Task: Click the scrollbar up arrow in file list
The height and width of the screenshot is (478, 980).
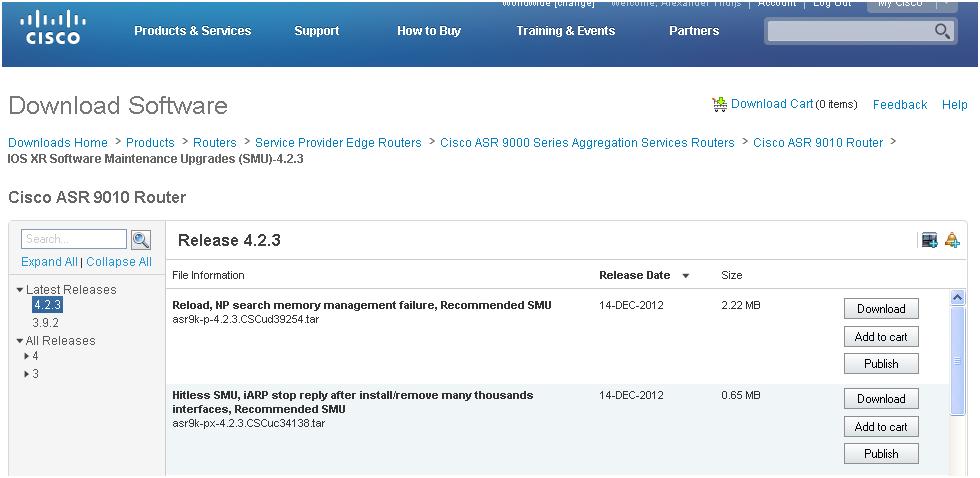Action: (958, 298)
